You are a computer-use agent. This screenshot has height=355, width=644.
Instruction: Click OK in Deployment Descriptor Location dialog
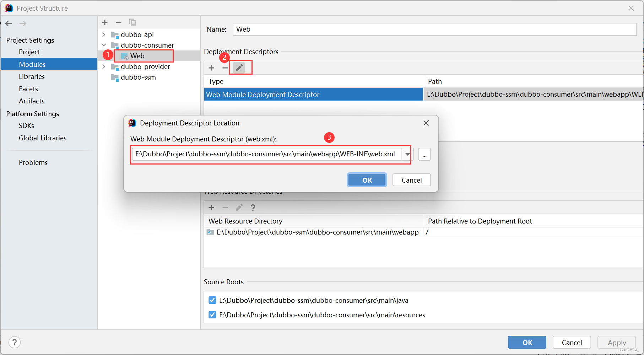point(367,180)
